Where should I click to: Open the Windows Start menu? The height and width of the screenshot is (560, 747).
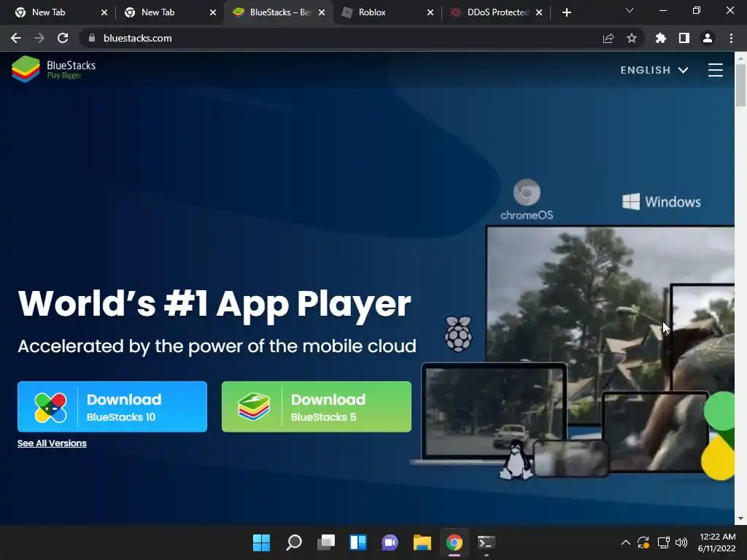click(x=261, y=542)
